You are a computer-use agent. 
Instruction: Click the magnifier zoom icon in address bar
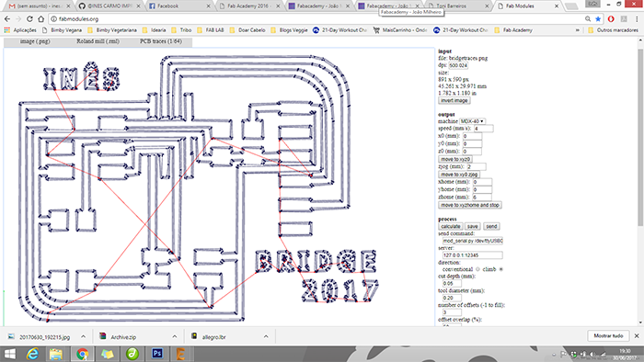click(x=588, y=19)
